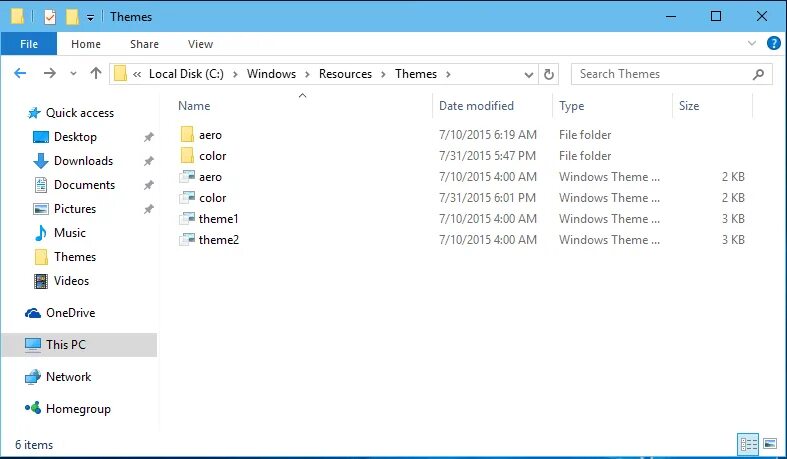The image size is (787, 459).
Task: Open the File menu
Action: point(29,44)
